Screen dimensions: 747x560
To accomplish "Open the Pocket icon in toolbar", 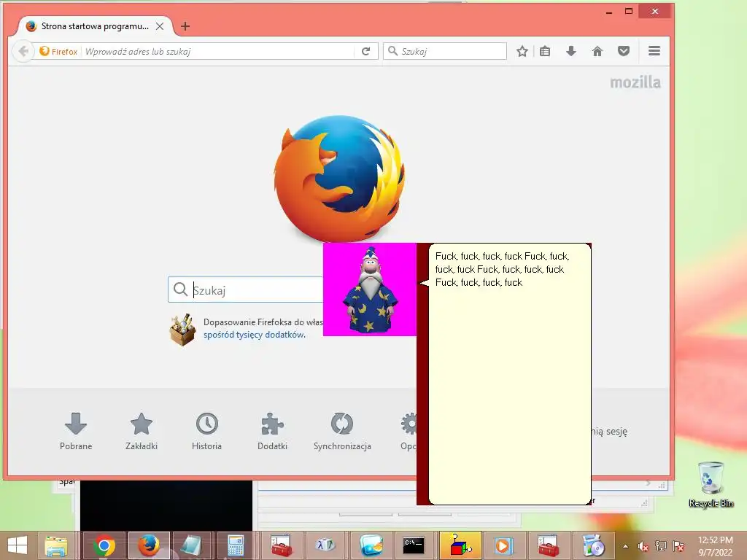I will [623, 51].
